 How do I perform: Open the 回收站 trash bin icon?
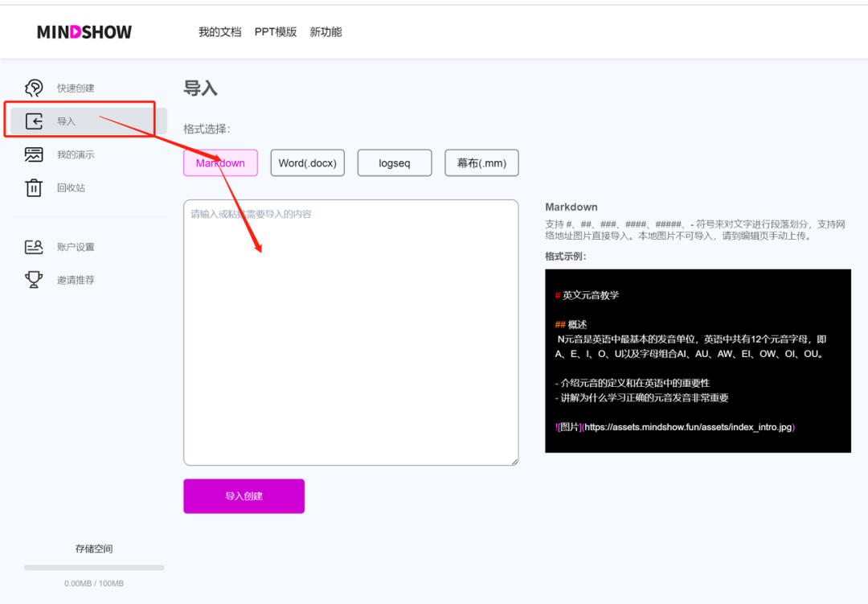click(33, 187)
